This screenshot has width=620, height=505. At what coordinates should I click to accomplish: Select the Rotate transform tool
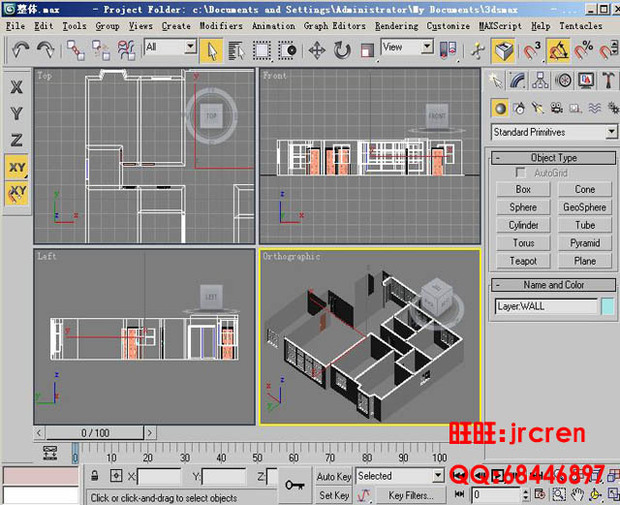pos(342,49)
